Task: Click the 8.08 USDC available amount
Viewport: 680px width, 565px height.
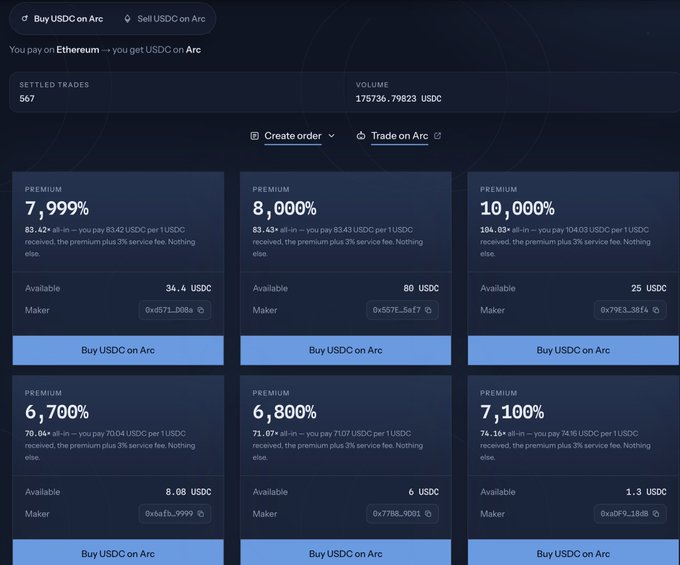Action: coord(188,492)
